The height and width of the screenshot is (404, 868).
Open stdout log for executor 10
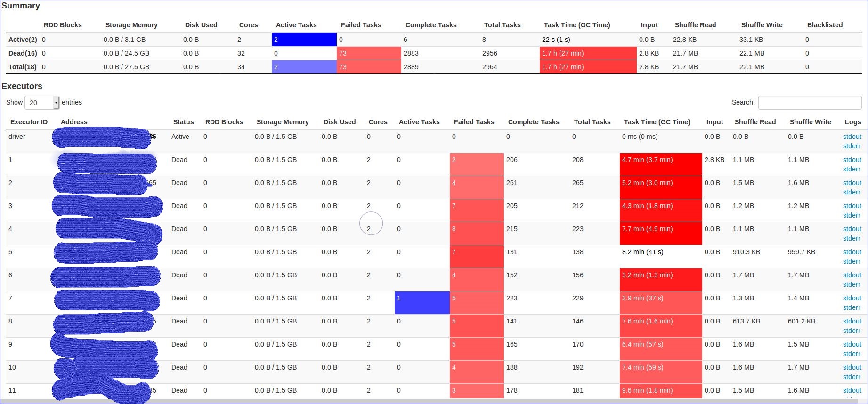pyautogui.click(x=852, y=367)
